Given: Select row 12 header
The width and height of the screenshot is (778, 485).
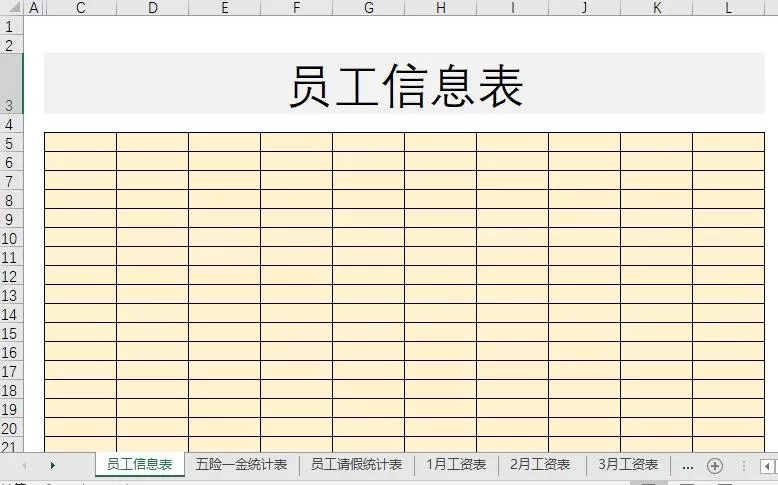Looking at the screenshot, I should [x=10, y=276].
